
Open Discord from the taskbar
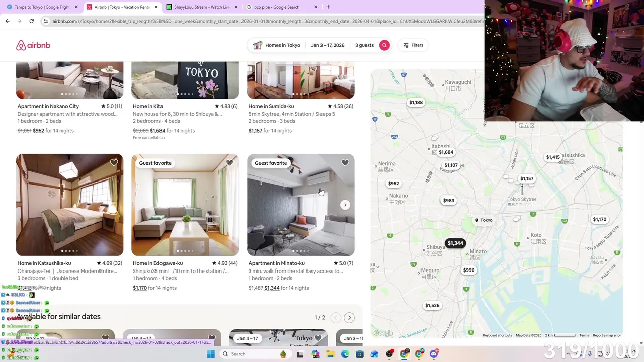[434, 354]
